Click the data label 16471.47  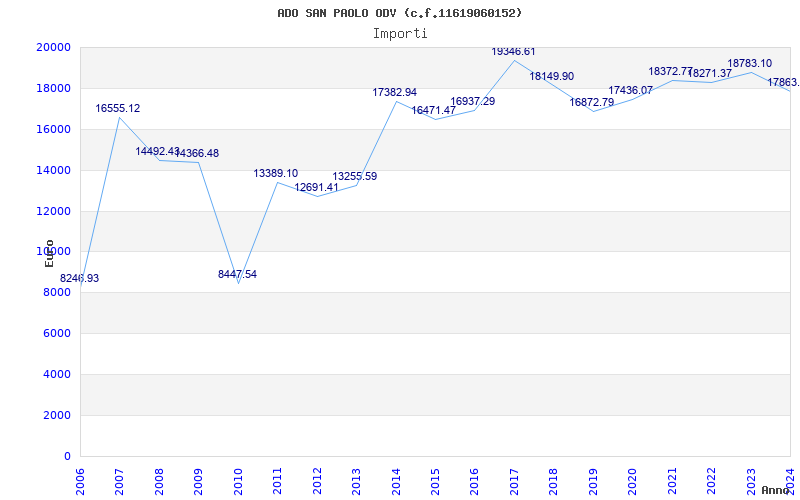pyautogui.click(x=433, y=110)
